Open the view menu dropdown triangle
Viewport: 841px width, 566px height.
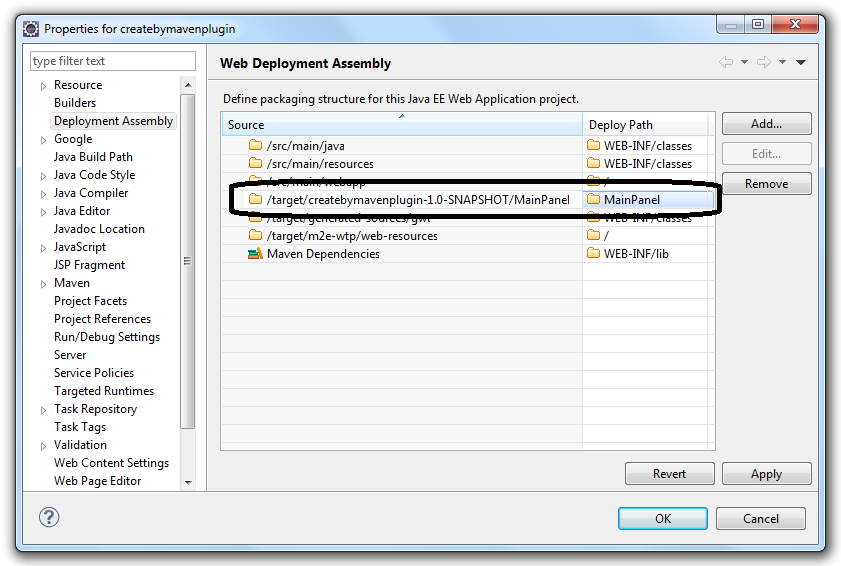tap(801, 62)
